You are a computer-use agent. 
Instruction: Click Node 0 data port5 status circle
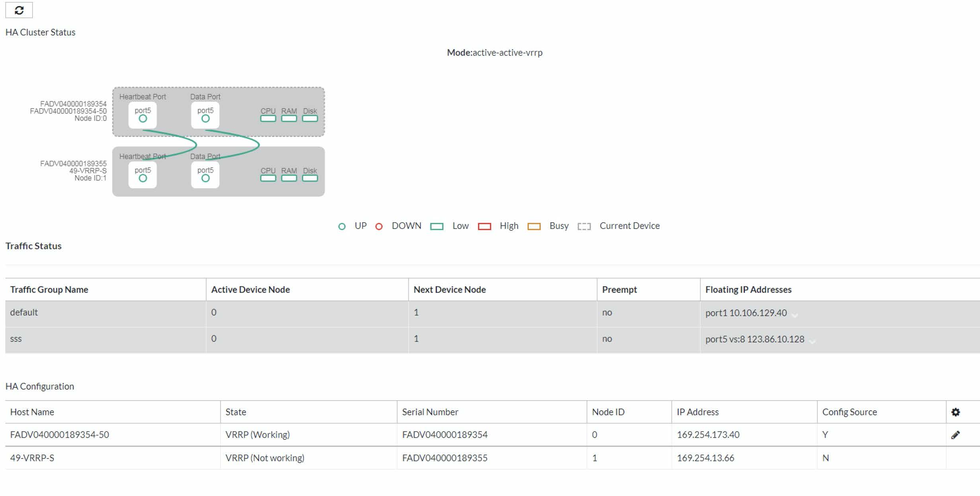[x=205, y=119]
